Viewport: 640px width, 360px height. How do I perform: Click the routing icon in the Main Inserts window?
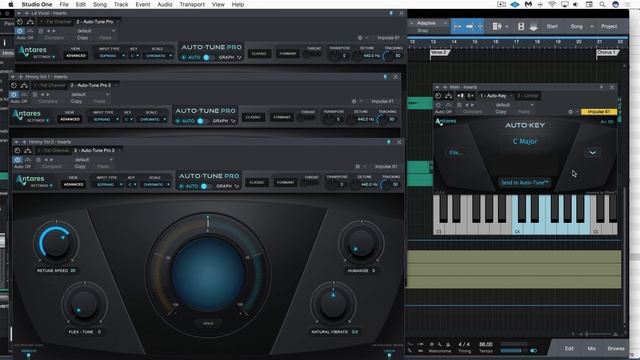[449, 96]
